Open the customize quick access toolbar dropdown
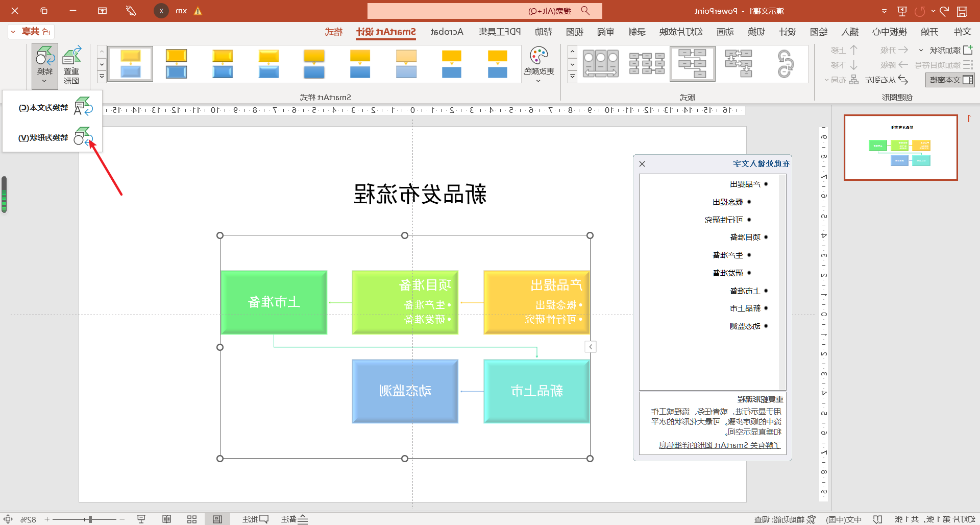Screen dimensions: 980x525 tap(884, 11)
